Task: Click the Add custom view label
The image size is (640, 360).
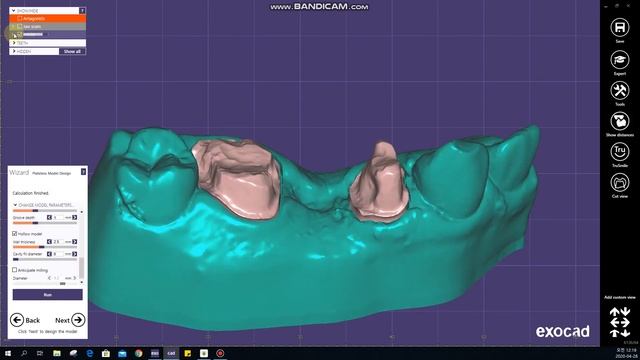Action: pos(620,297)
